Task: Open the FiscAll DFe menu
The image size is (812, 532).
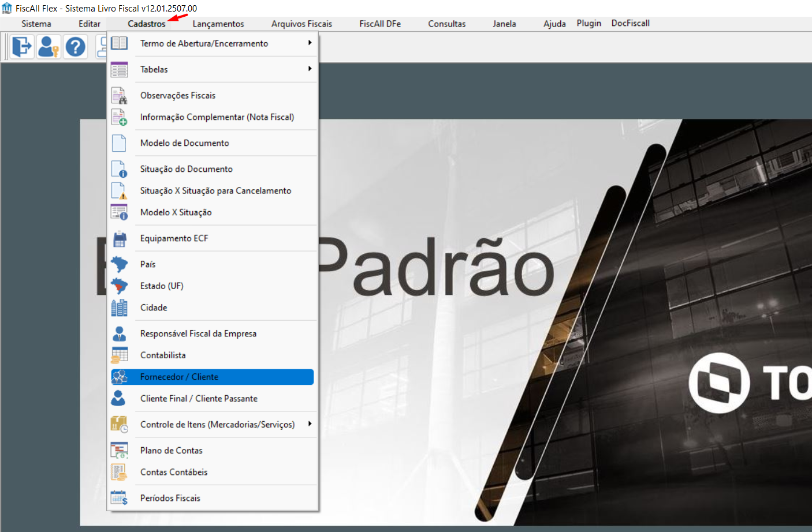Action: click(380, 24)
